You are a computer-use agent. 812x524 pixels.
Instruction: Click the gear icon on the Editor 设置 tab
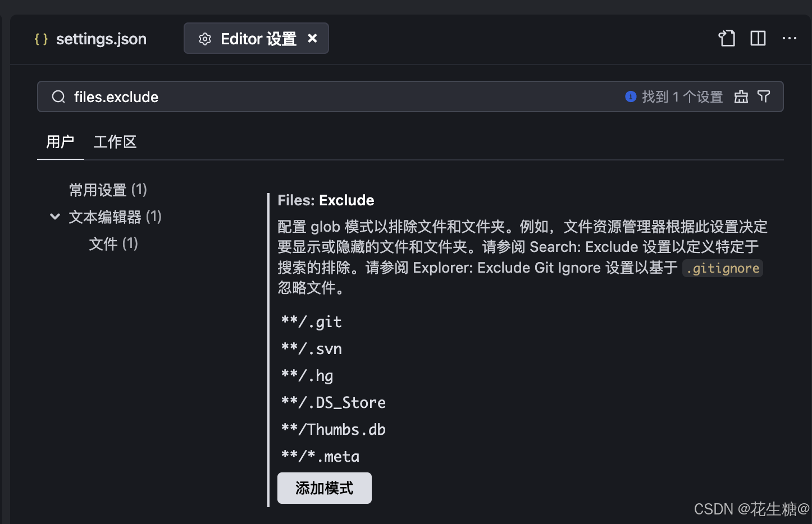[x=205, y=38]
